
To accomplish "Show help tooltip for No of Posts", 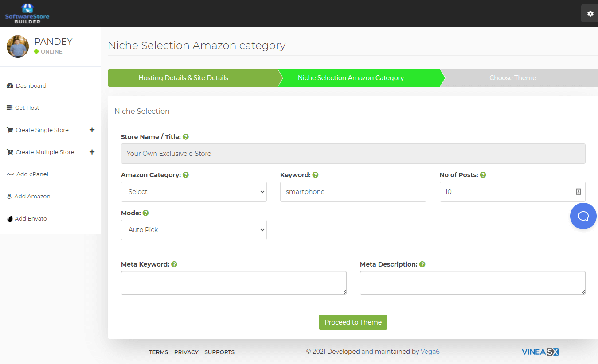I will point(483,175).
